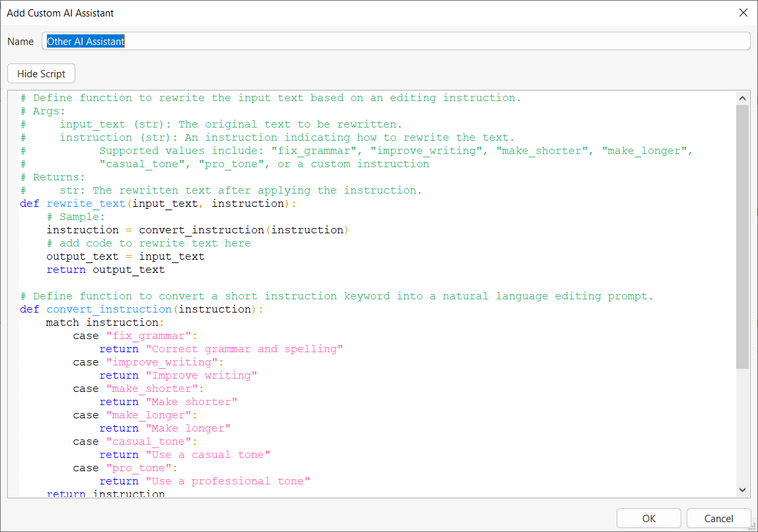Confirm with the OK button
The width and height of the screenshot is (758, 532).
click(x=648, y=518)
